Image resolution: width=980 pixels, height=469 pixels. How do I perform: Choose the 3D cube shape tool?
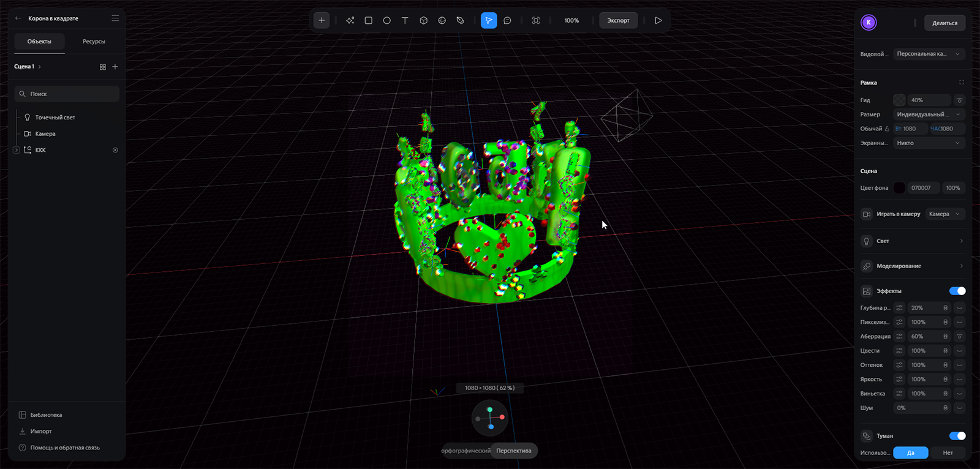(x=423, y=20)
